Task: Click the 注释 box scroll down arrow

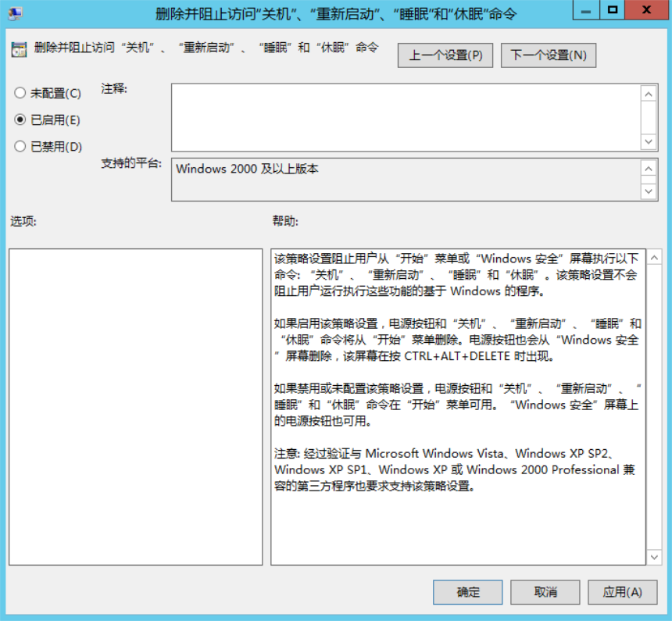Action: (649, 141)
